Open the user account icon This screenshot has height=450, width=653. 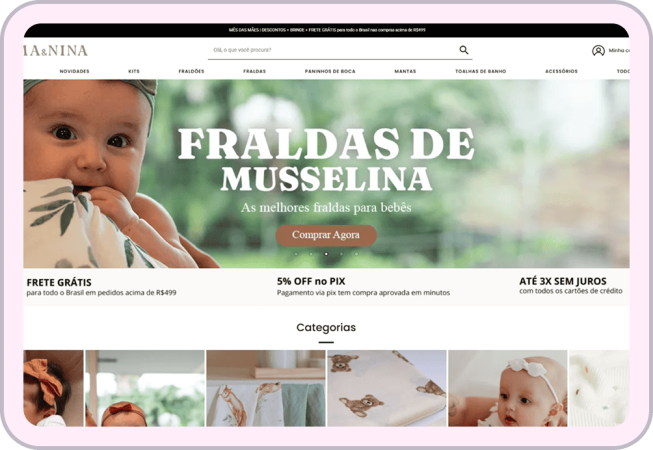tap(598, 50)
